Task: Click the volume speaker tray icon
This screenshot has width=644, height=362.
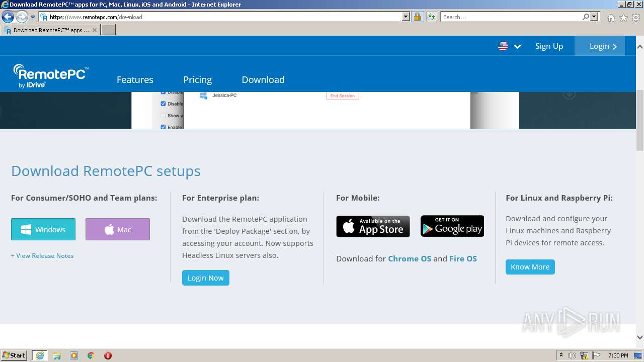Action: (572, 355)
